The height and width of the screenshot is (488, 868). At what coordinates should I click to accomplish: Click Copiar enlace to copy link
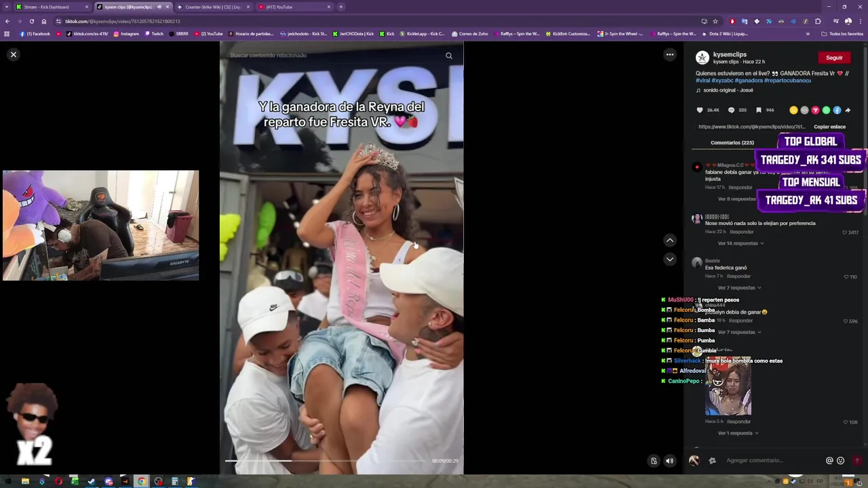(829, 127)
